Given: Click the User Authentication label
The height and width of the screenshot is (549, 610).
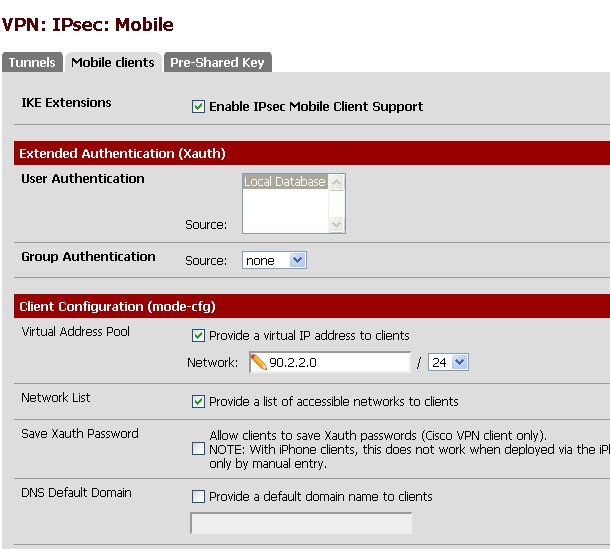Looking at the screenshot, I should coord(83,179).
